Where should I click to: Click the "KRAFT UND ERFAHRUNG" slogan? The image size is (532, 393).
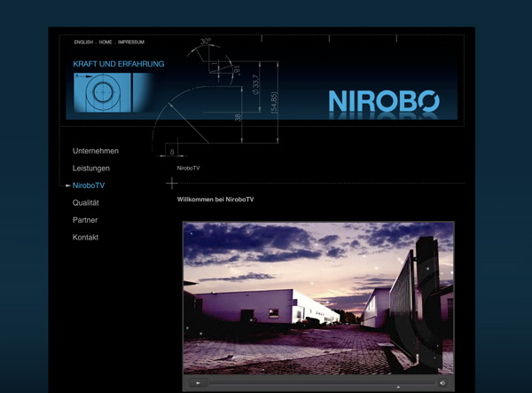coord(119,64)
